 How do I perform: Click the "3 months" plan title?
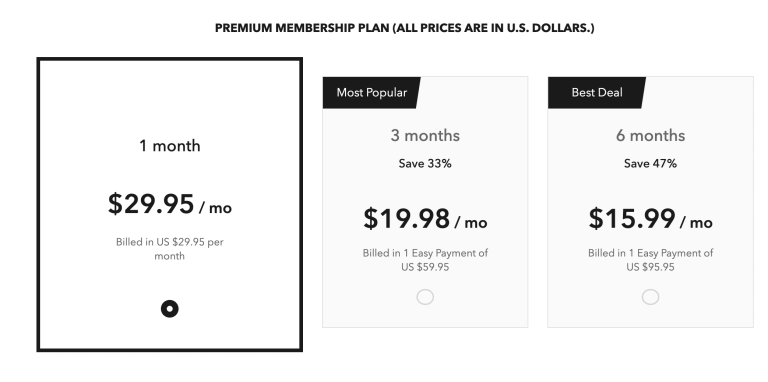425,135
